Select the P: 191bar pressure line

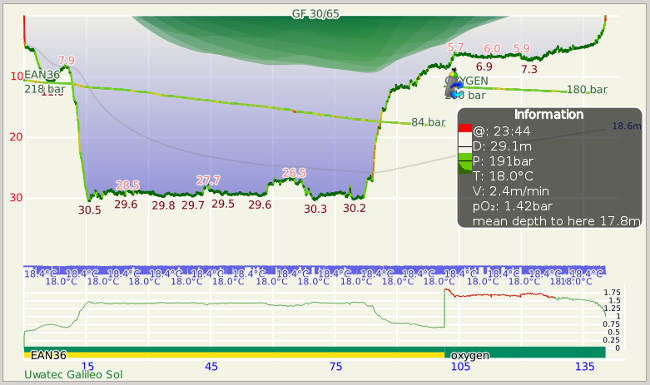click(x=503, y=161)
